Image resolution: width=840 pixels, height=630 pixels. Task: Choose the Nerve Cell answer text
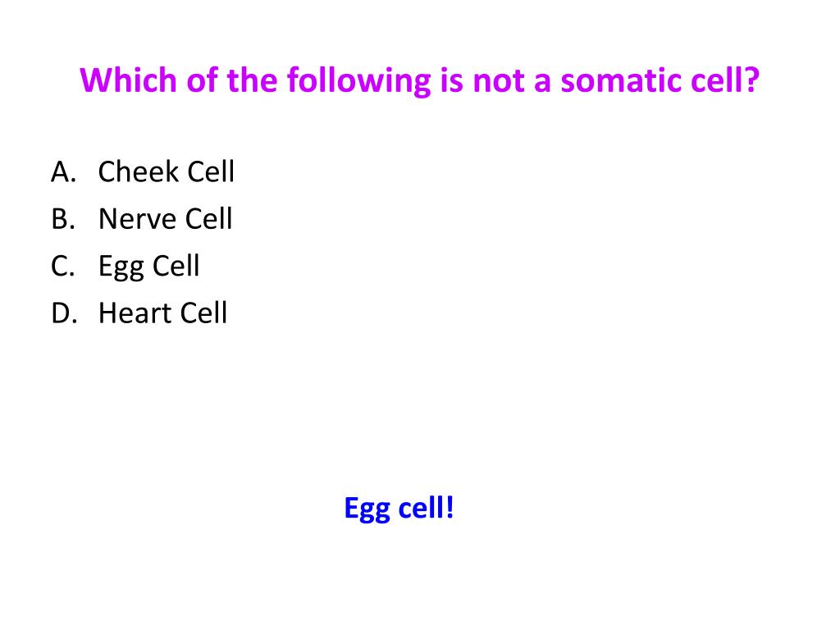pos(166,219)
